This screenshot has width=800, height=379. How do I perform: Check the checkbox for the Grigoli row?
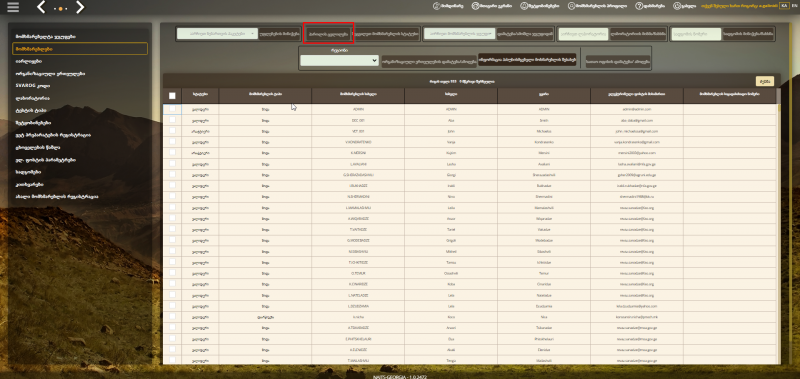pos(172,240)
